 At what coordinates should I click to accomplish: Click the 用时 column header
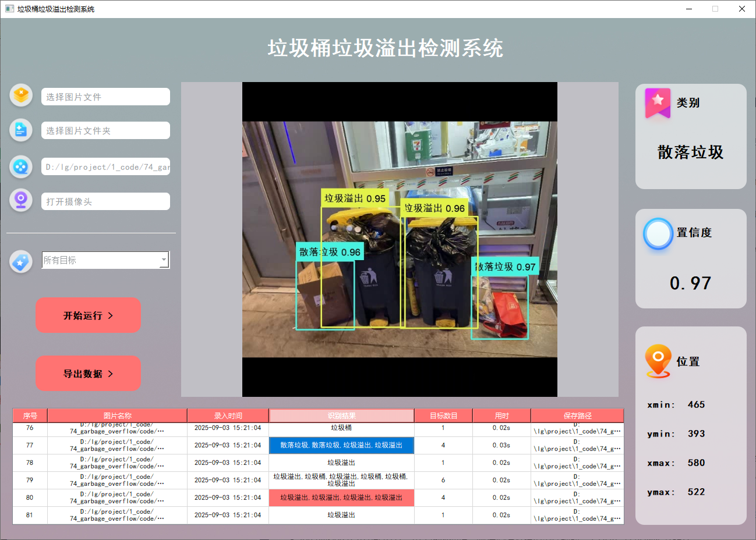point(501,415)
